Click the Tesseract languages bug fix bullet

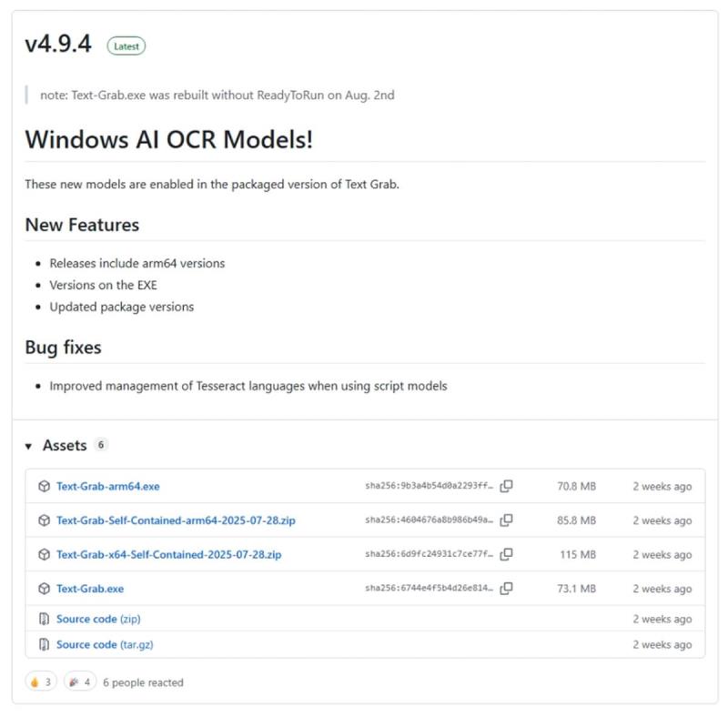click(x=248, y=386)
